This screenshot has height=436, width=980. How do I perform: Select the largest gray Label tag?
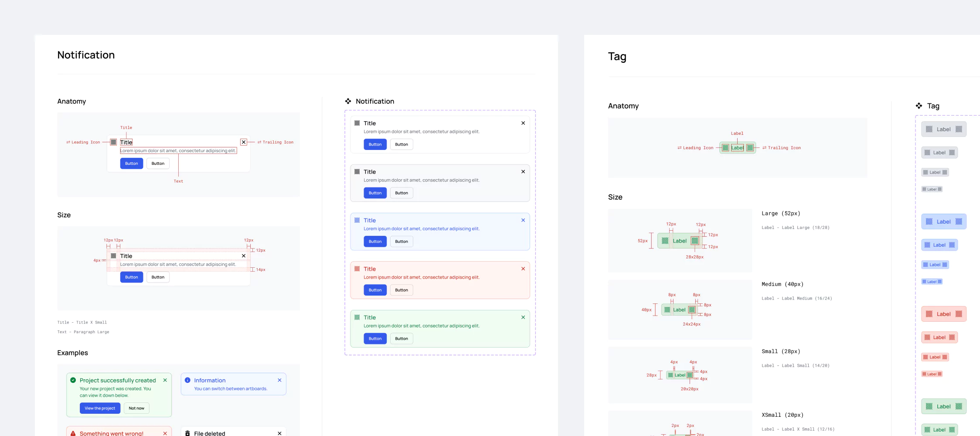(x=944, y=129)
